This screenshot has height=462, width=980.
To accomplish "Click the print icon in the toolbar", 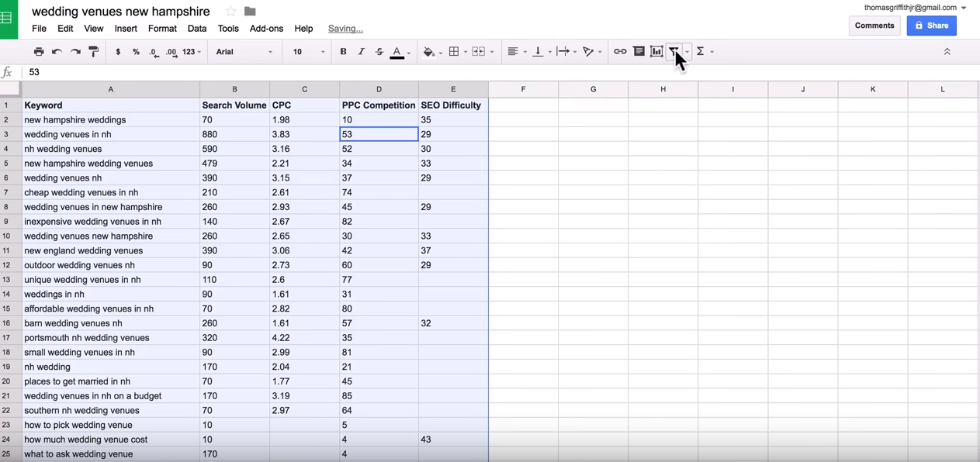I will 39,52.
